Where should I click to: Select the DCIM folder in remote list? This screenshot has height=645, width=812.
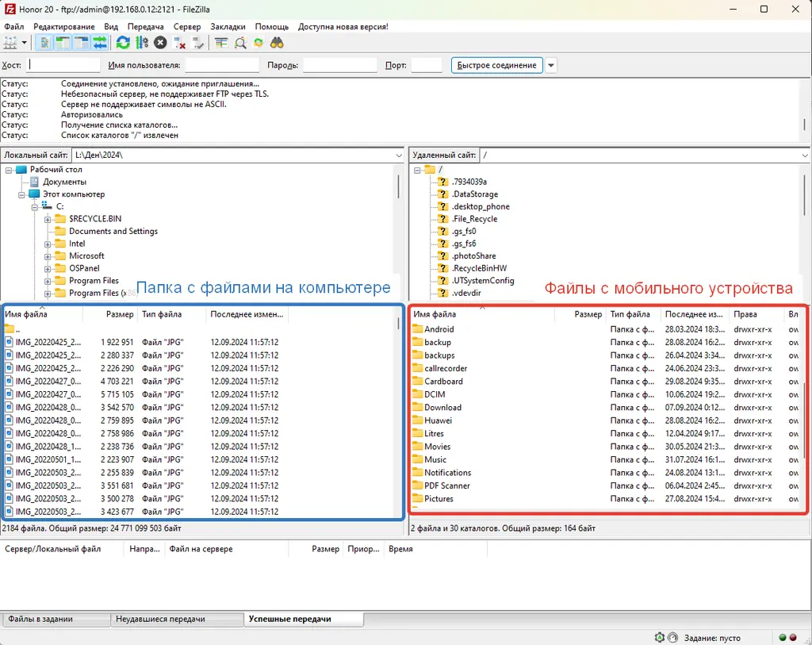point(435,394)
